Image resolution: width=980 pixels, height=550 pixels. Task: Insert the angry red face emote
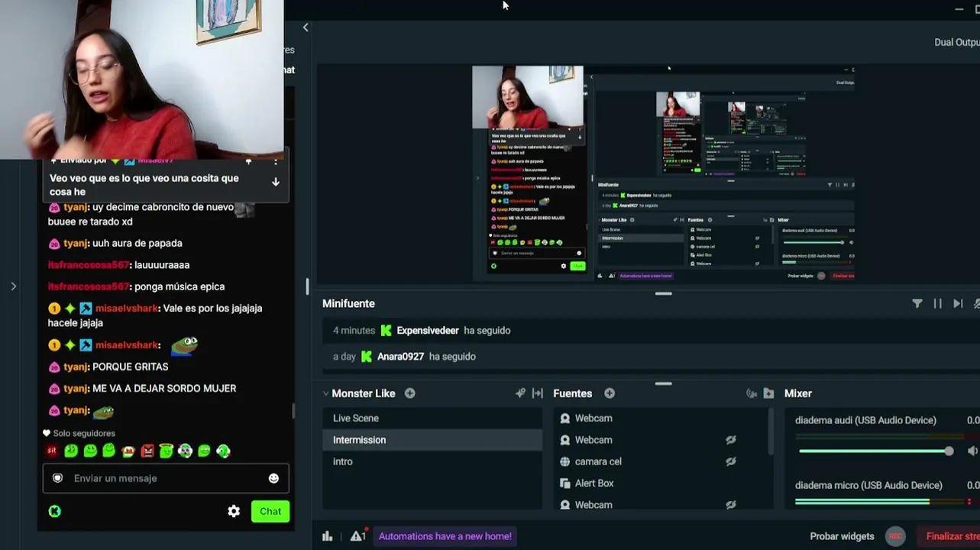click(x=147, y=451)
